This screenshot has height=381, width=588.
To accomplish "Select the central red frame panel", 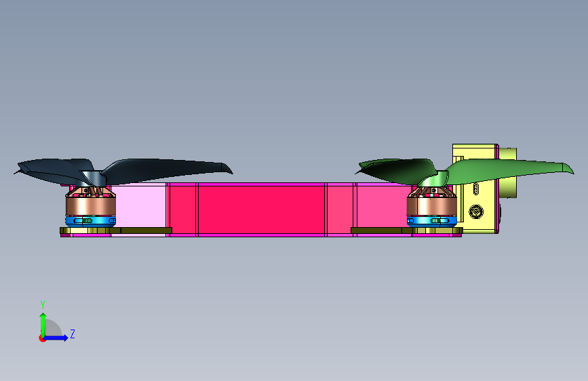I will click(261, 209).
